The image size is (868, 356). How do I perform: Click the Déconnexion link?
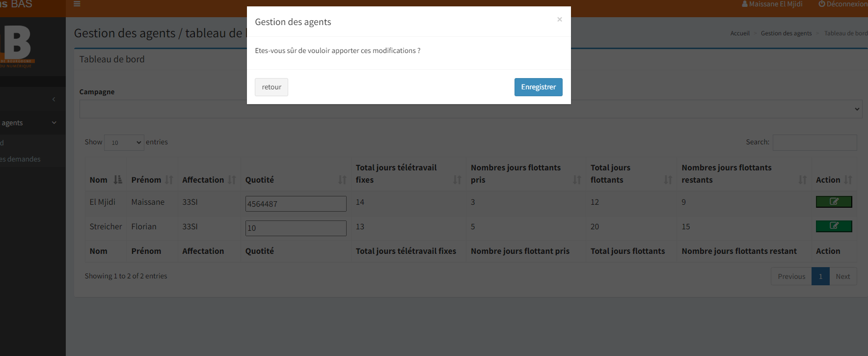click(842, 4)
